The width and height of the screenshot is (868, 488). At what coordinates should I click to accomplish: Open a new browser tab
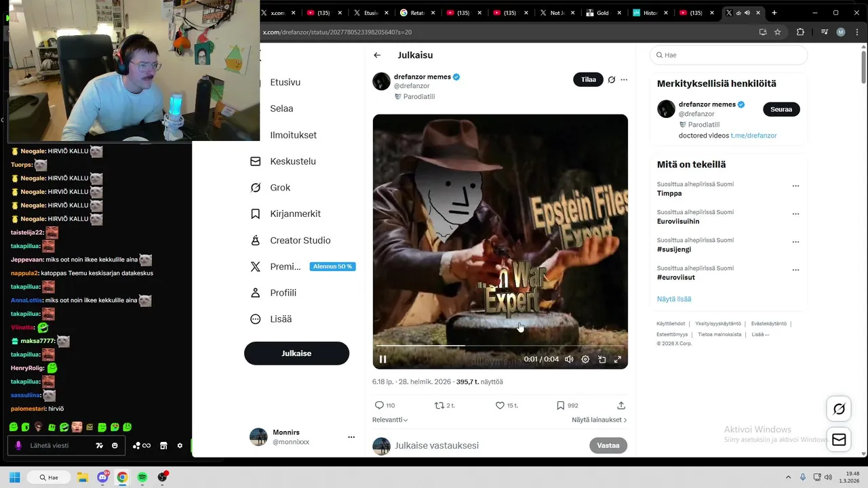click(774, 13)
